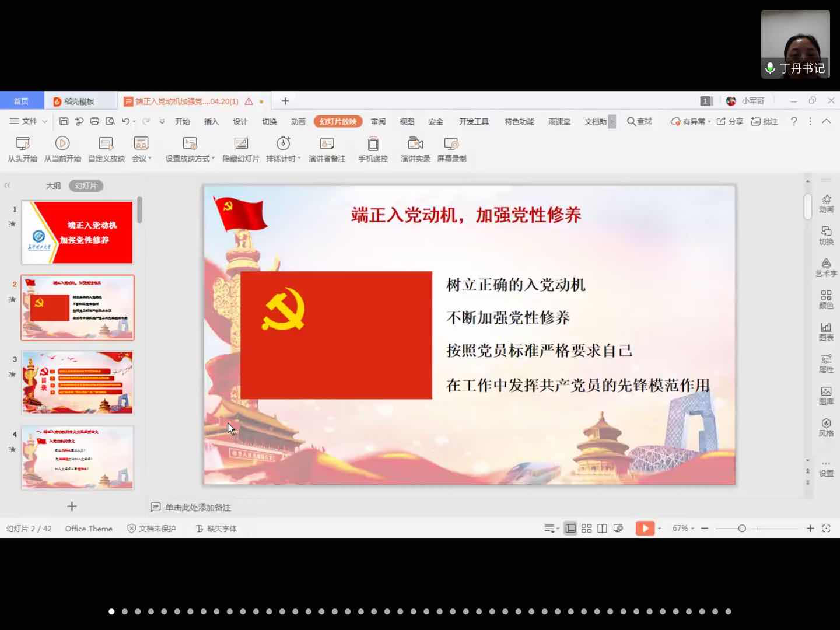
Task: Start slideshow from beginning (从头开始)
Action: [x=22, y=149]
